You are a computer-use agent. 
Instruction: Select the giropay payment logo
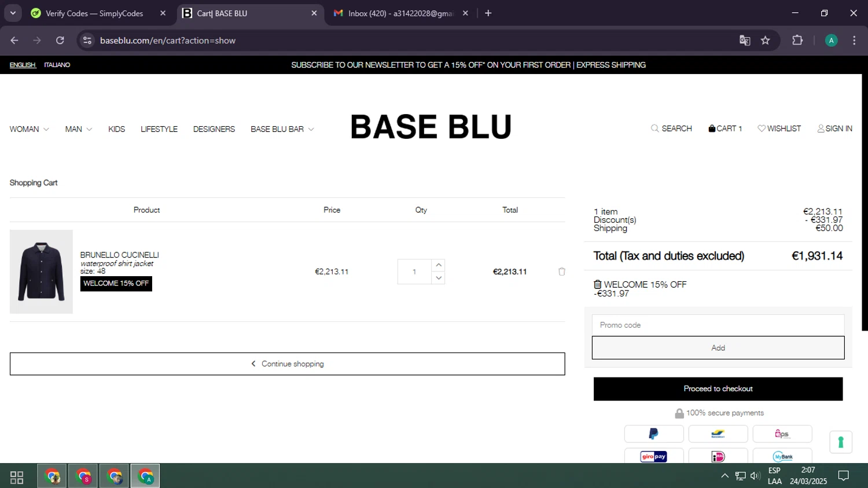654,456
